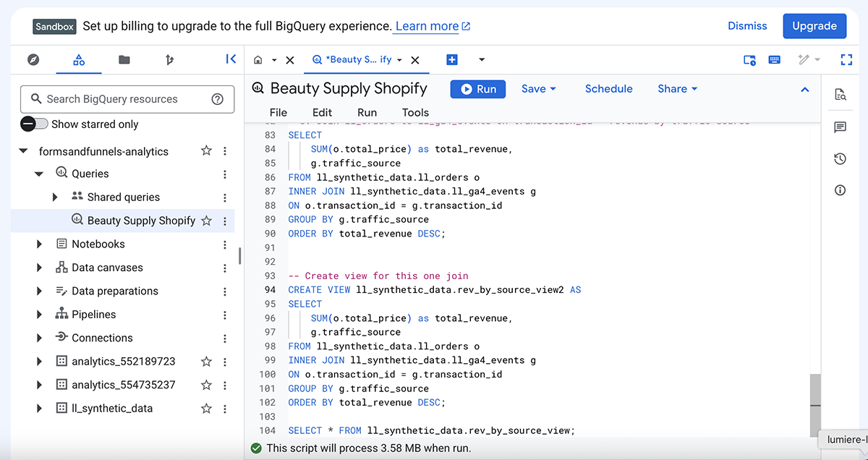Open the Edit menu
This screenshot has width=868, height=460.
[323, 112]
